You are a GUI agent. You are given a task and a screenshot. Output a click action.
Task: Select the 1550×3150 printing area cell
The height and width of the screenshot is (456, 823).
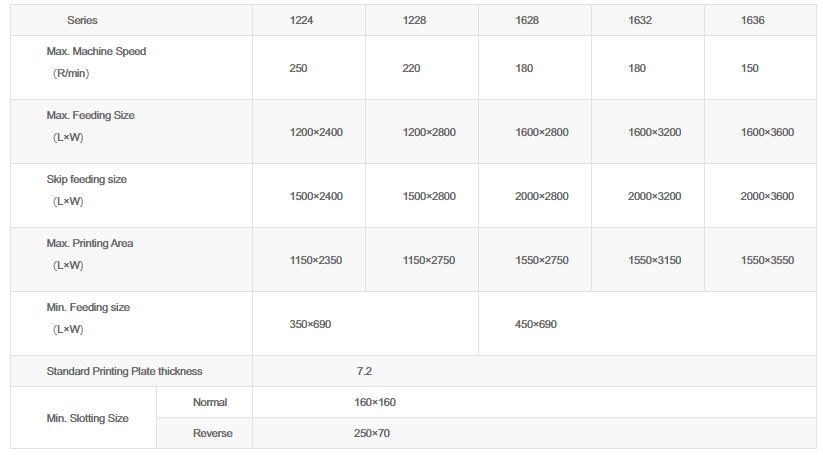pyautogui.click(x=654, y=260)
